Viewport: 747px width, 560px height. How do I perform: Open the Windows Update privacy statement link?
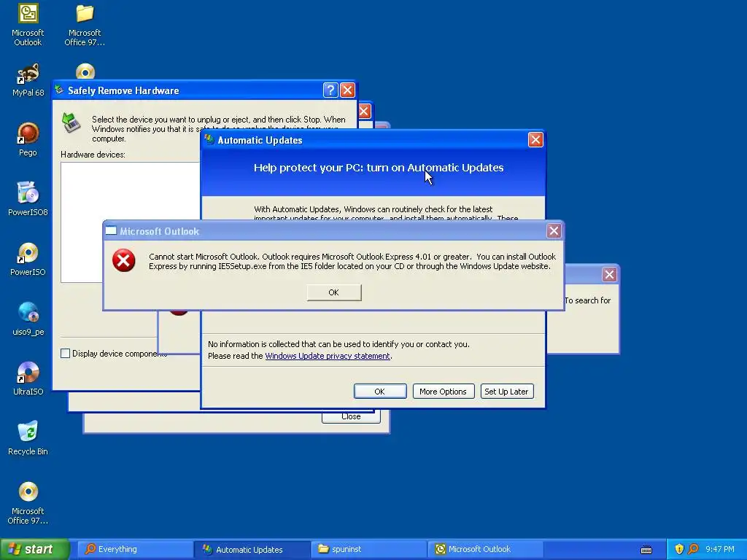pyautogui.click(x=328, y=356)
